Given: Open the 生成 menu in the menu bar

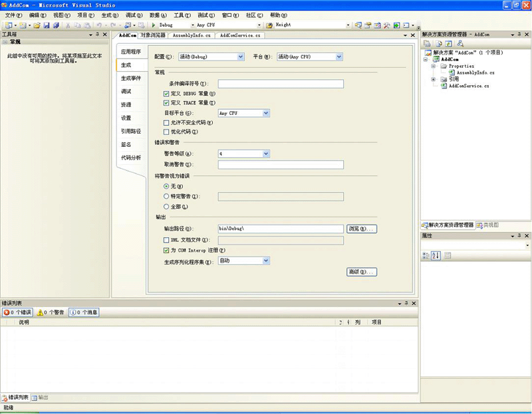Looking at the screenshot, I should click(110, 15).
